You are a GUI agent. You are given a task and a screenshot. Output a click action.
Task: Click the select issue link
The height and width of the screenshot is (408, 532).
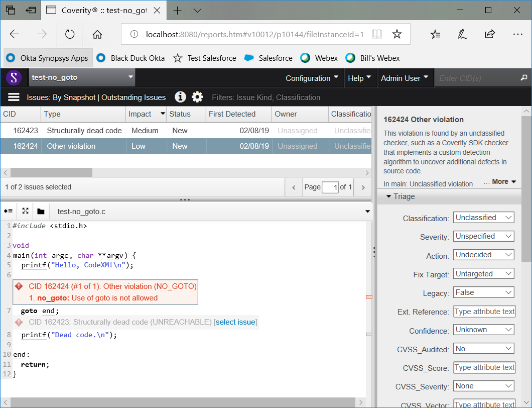pyautogui.click(x=235, y=322)
